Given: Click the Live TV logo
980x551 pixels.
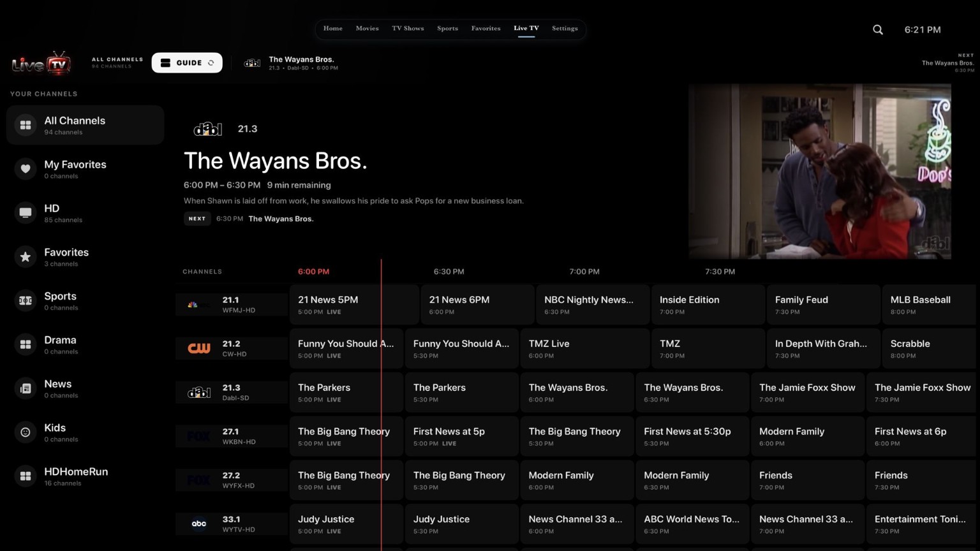Looking at the screenshot, I should click(41, 63).
